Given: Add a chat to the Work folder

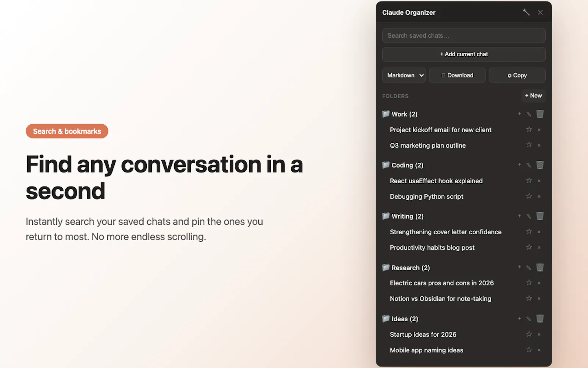Looking at the screenshot, I should point(519,114).
